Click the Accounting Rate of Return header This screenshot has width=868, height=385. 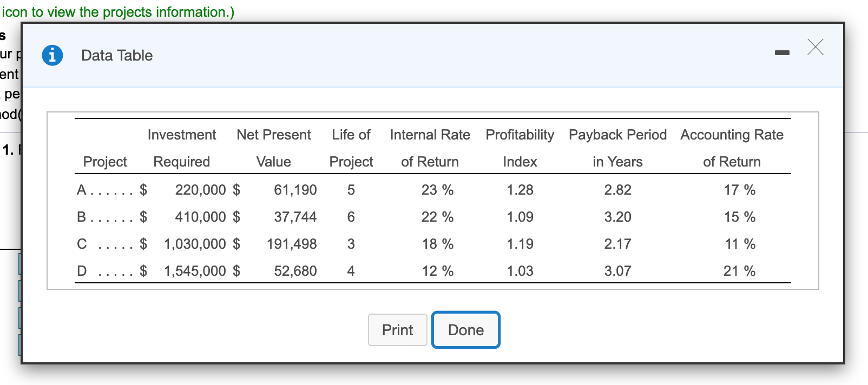point(732,148)
